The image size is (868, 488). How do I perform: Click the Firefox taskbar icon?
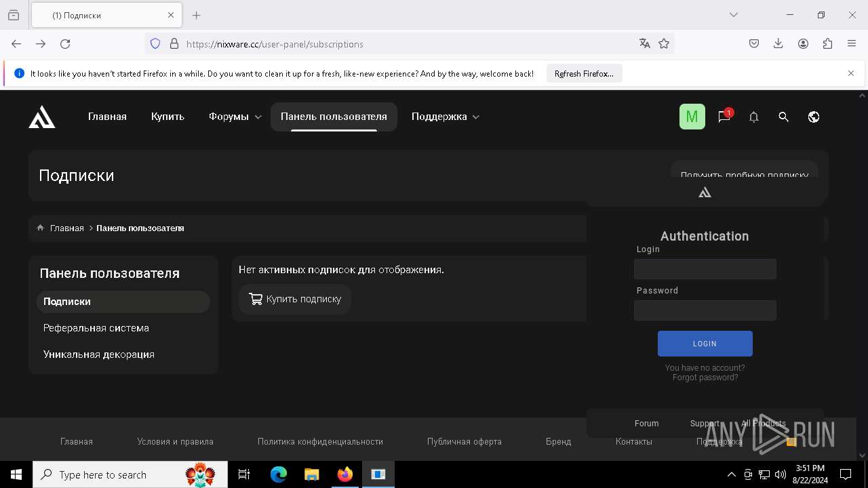344,474
